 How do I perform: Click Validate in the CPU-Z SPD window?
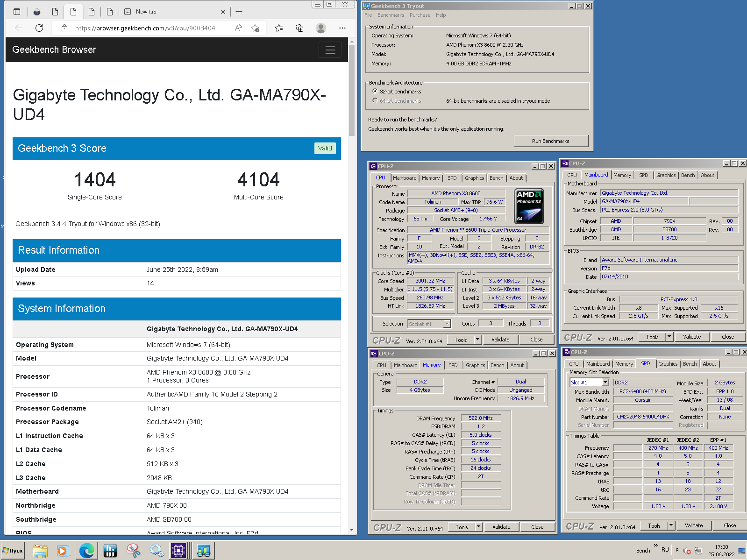click(693, 525)
